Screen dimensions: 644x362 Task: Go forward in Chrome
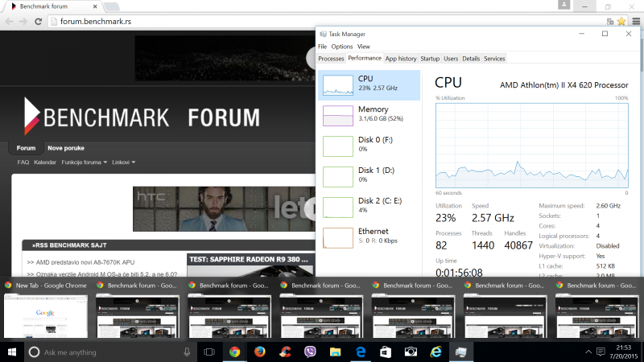23,22
